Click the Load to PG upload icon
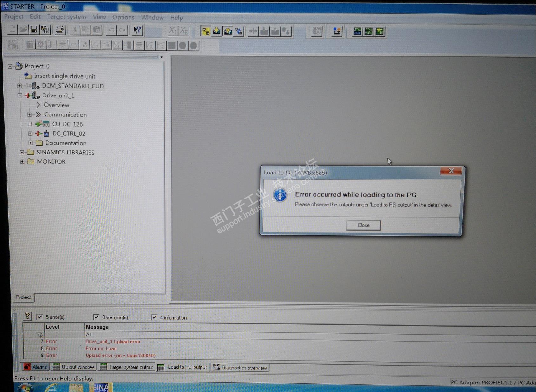 click(228, 31)
